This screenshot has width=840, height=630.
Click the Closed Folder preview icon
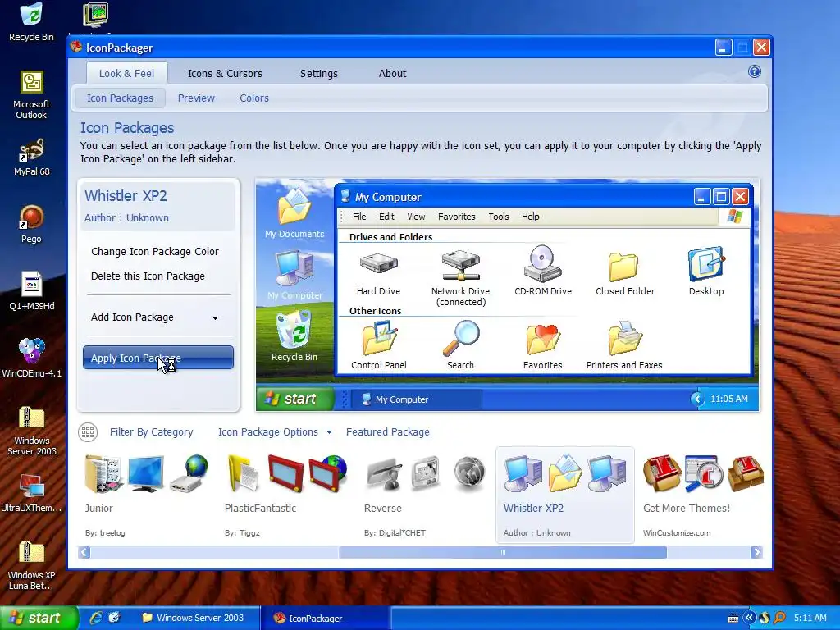click(623, 267)
